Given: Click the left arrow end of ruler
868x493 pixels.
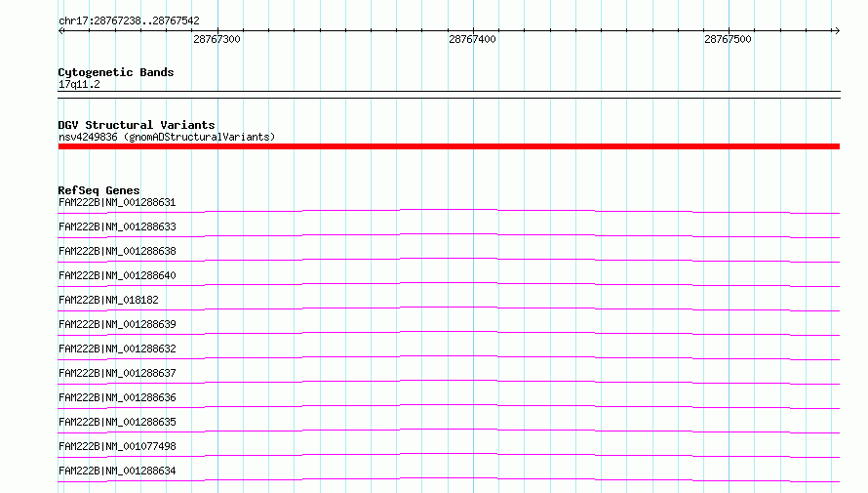Looking at the screenshot, I should [x=61, y=30].
